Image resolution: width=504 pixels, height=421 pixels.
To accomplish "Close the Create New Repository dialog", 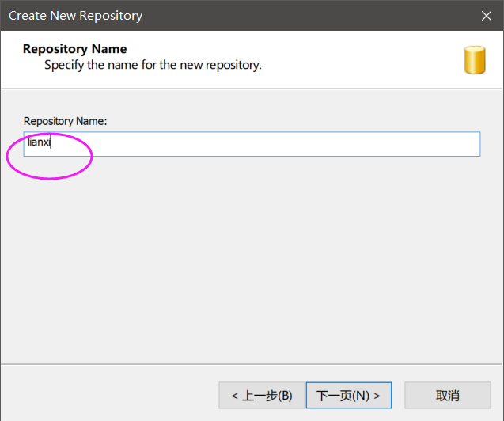I will pyautogui.click(x=487, y=16).
